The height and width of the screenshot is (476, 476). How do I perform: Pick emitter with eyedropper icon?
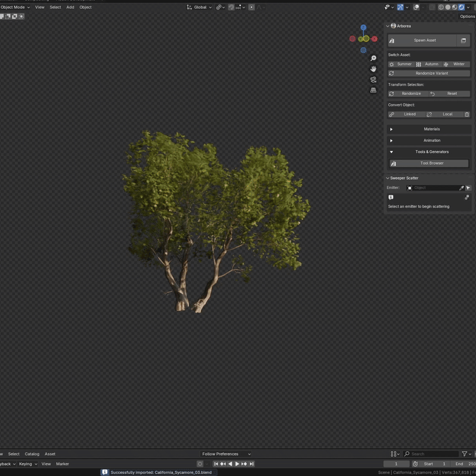click(x=462, y=188)
